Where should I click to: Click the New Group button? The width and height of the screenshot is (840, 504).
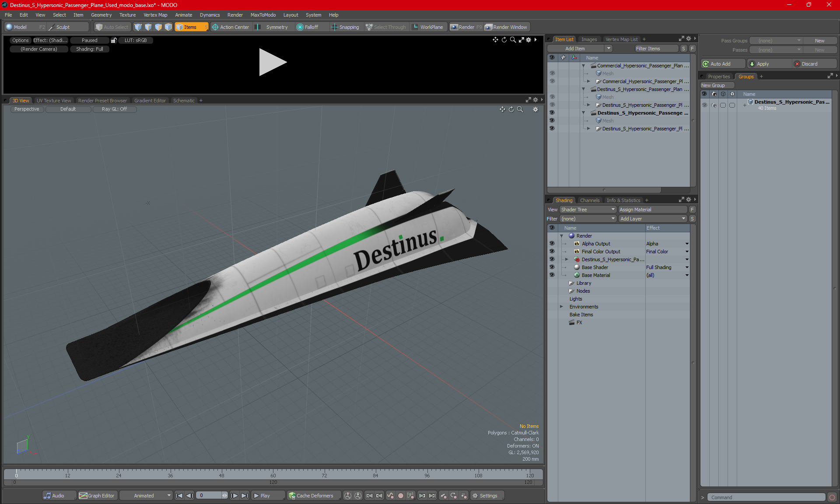click(x=717, y=85)
